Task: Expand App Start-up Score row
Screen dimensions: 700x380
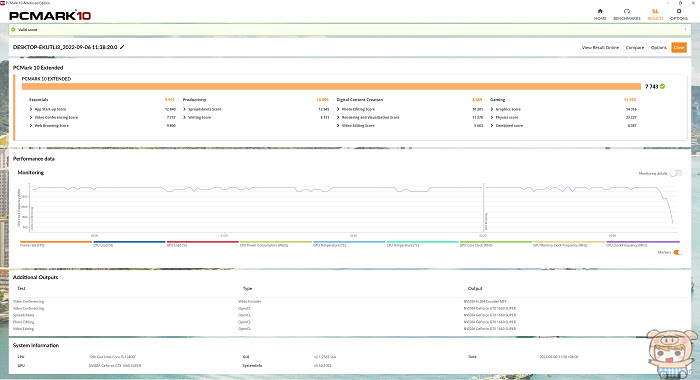Action: (31, 109)
